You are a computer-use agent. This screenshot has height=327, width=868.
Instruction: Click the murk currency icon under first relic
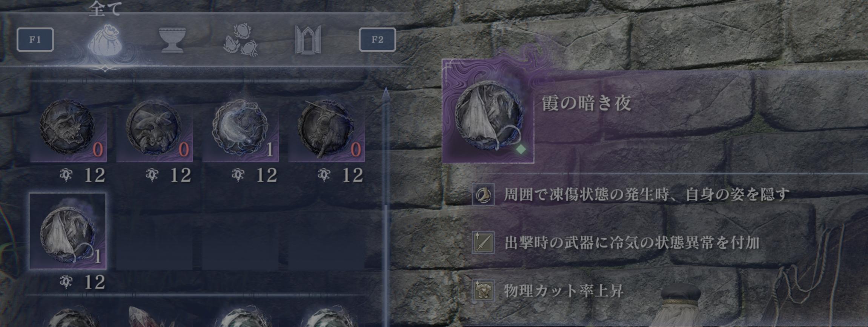tap(66, 175)
